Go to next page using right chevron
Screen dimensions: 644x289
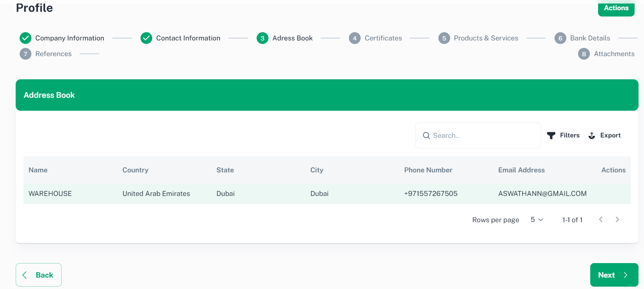(617, 219)
